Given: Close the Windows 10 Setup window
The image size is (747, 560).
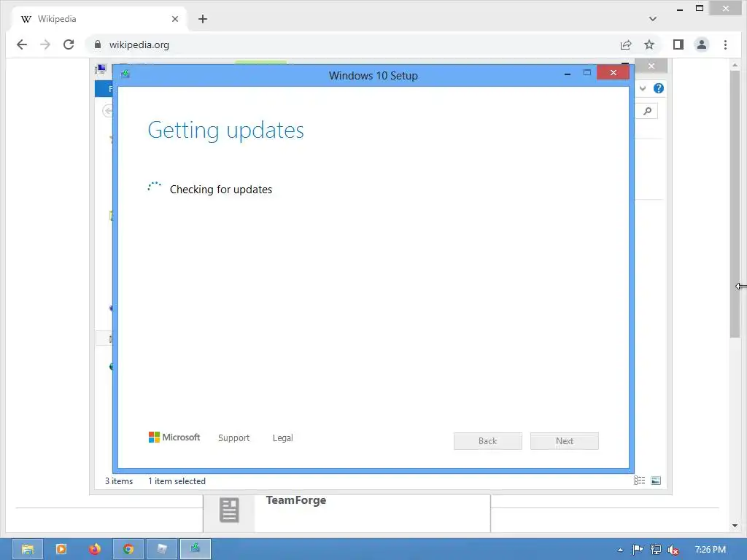Looking at the screenshot, I should tap(613, 72).
